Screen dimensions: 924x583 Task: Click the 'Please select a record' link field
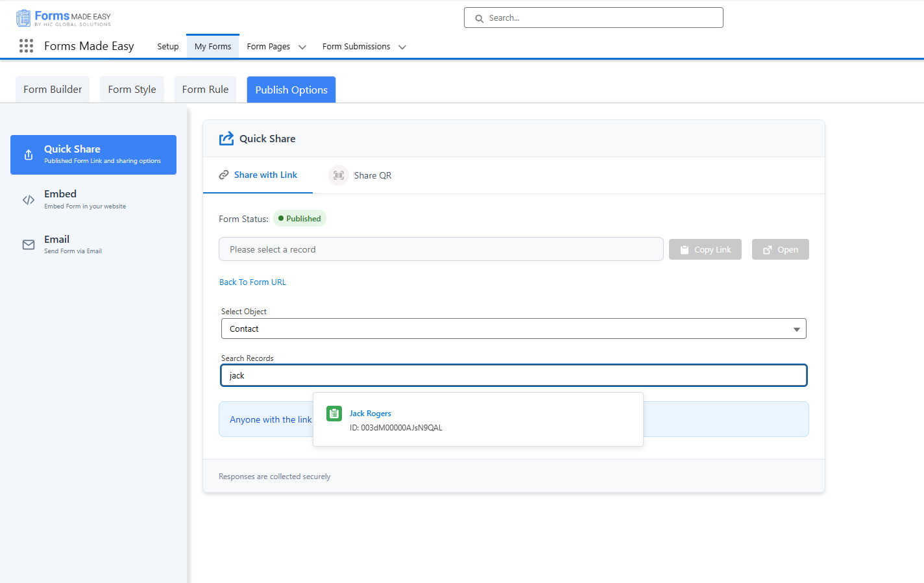click(441, 249)
